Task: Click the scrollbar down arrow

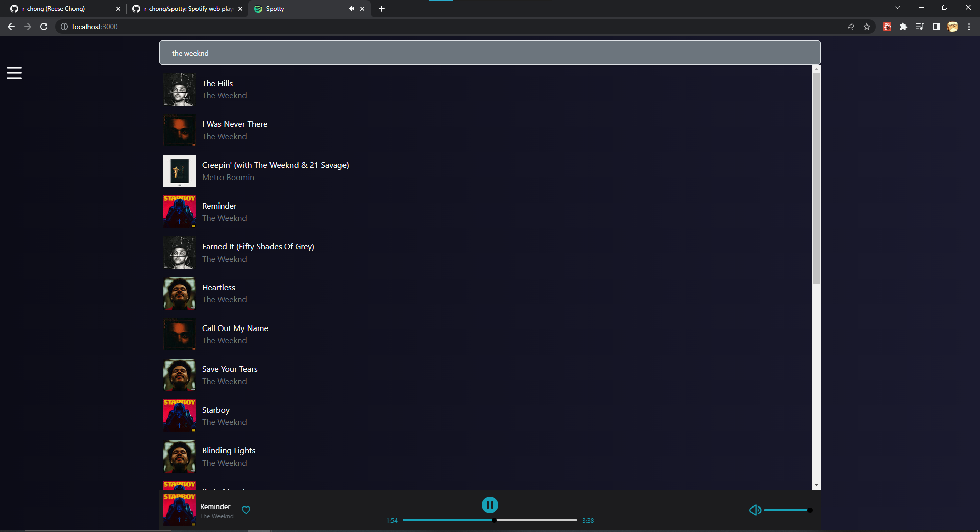Action: 816,485
